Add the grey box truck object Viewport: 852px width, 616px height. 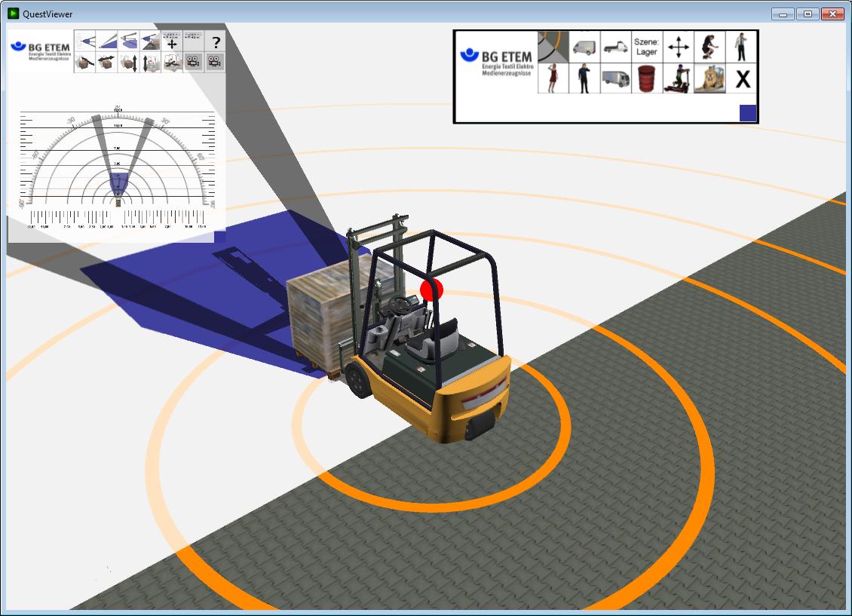pyautogui.click(x=616, y=78)
